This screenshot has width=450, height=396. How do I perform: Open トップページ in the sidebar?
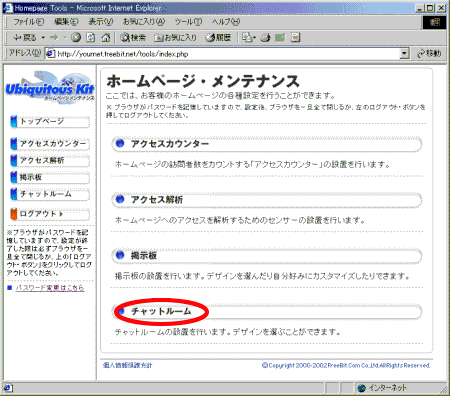50,121
